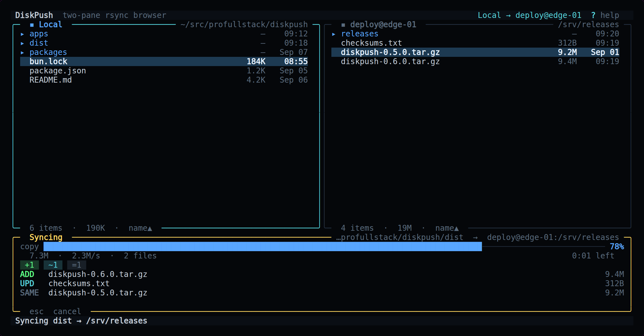Image resolution: width=644 pixels, height=336 pixels.
Task: Click the Local pane square icon
Action: pos(32,25)
